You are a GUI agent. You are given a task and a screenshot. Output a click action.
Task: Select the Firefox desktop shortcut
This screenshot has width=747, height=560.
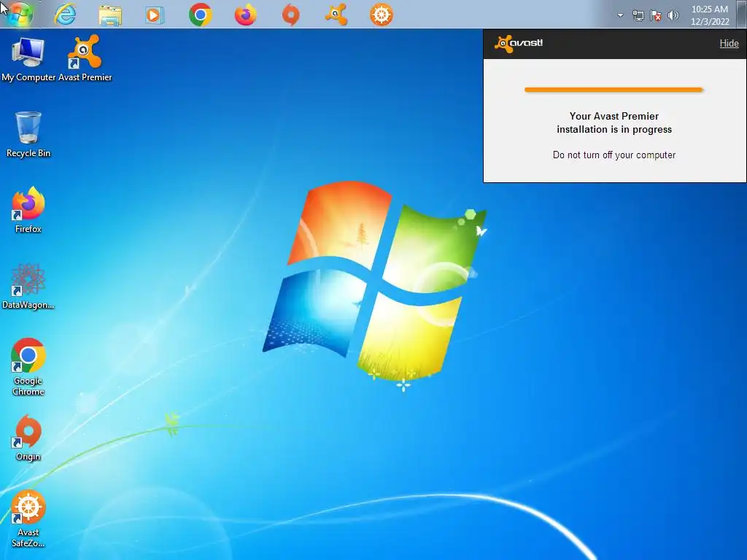pos(28,210)
